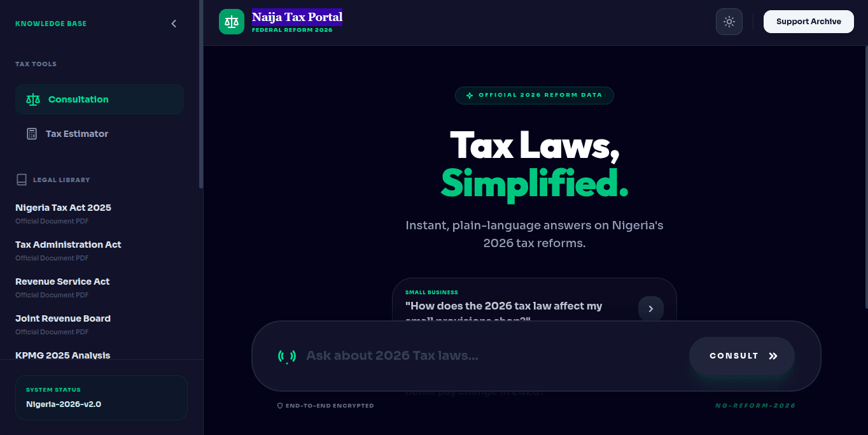Activate the voice input microphone icon
Image resolution: width=868 pixels, height=435 pixels.
click(x=288, y=355)
